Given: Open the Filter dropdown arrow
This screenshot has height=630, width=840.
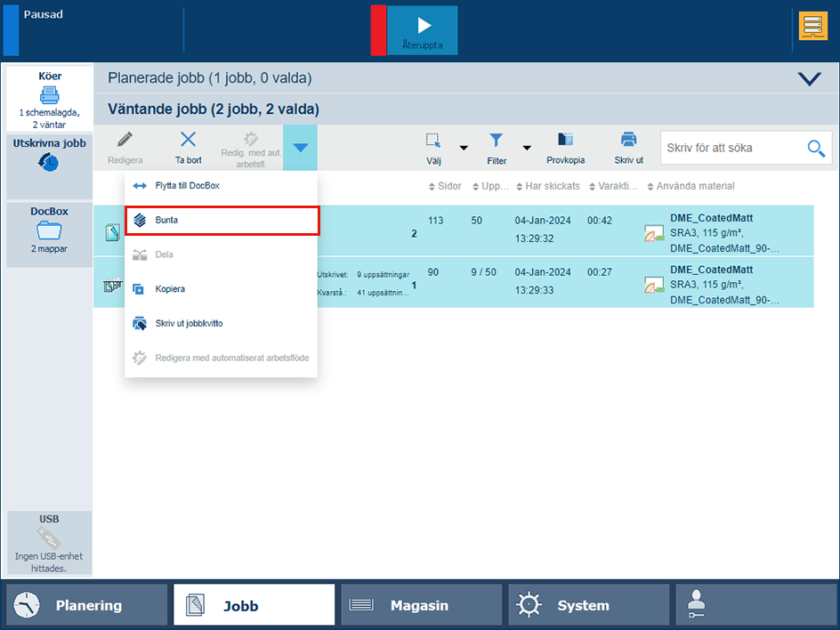Looking at the screenshot, I should pos(527,149).
